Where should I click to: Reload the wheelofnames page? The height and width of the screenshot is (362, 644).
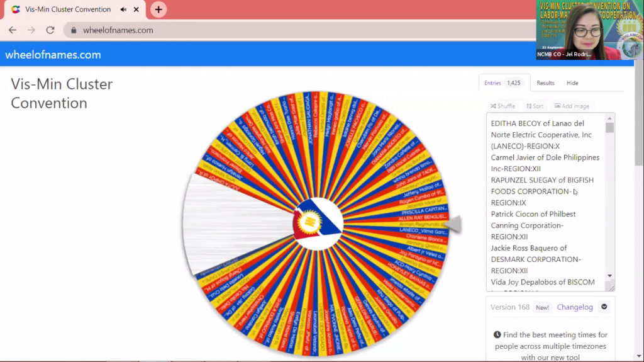point(50,30)
